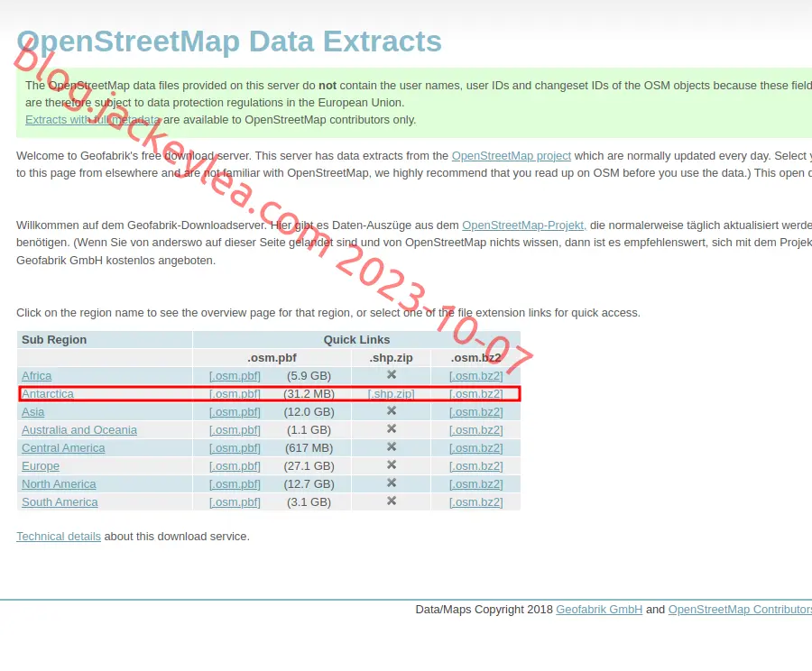
Task: Select the Africa file size (5.9 GB)
Action: pos(309,376)
